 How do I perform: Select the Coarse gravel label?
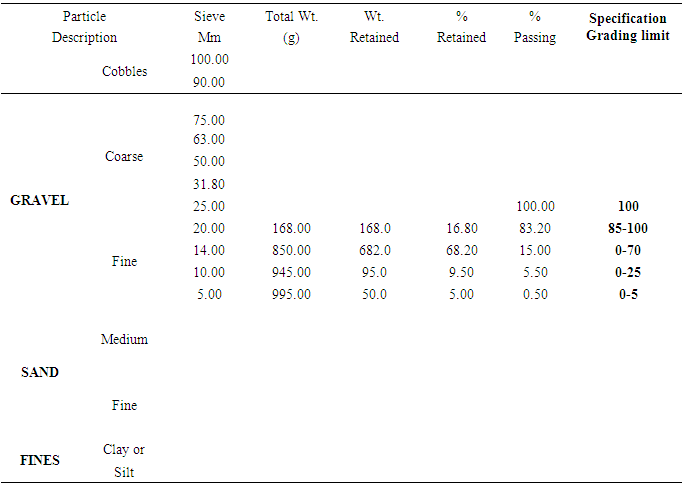(x=124, y=157)
